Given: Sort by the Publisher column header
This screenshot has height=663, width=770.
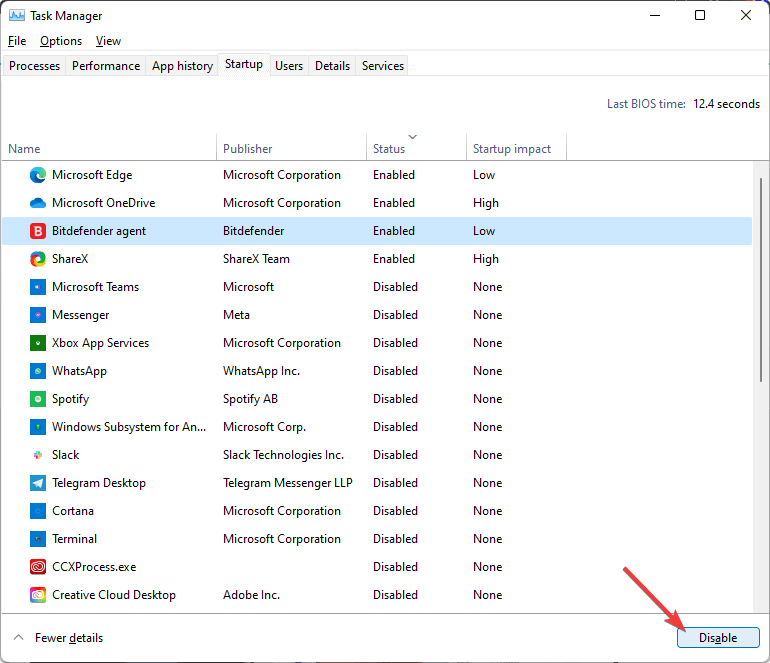Looking at the screenshot, I should point(292,147).
